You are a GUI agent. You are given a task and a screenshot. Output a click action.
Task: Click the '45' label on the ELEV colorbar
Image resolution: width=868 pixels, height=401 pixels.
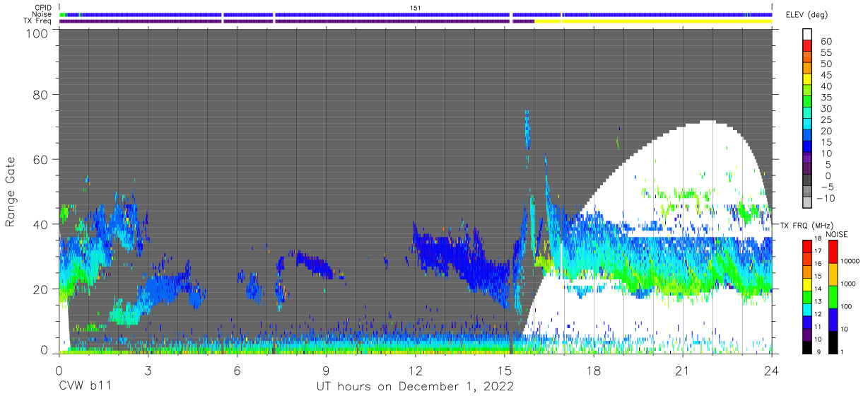point(826,75)
